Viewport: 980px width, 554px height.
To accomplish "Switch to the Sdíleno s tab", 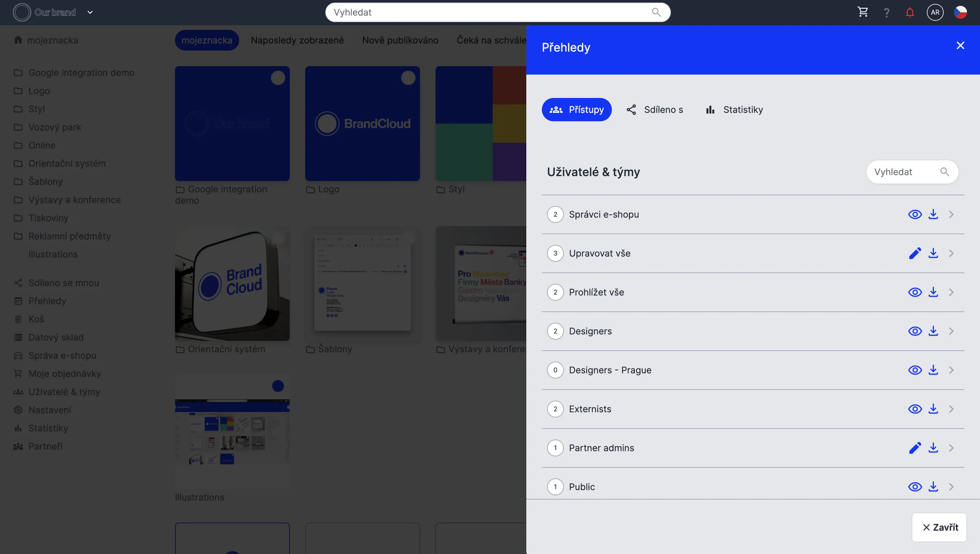I will click(654, 110).
